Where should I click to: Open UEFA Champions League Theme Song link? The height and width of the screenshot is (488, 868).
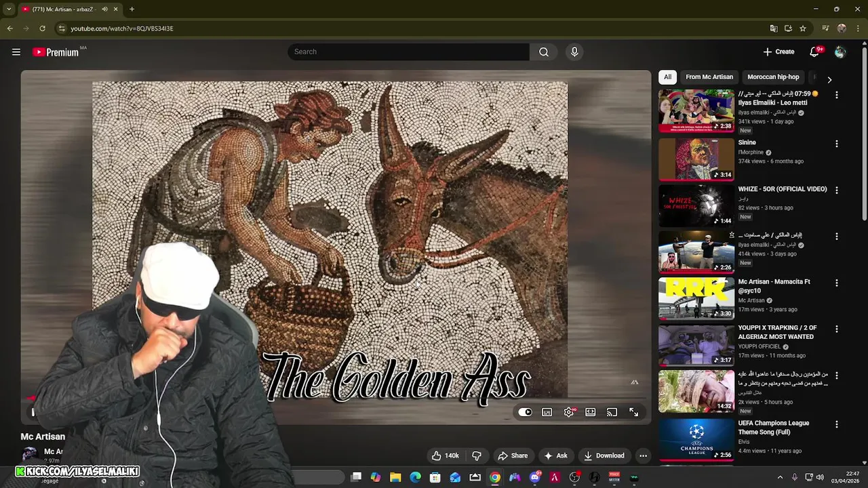774,428
